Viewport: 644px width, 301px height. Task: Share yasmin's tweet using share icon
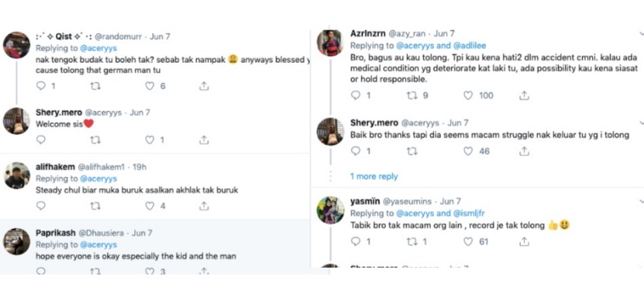click(524, 241)
